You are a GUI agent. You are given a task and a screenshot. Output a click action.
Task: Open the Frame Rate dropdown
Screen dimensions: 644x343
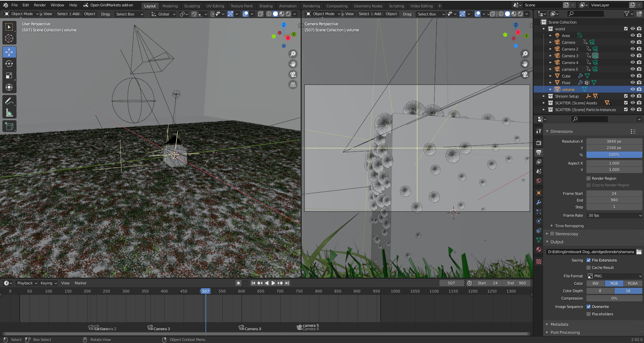pos(614,215)
